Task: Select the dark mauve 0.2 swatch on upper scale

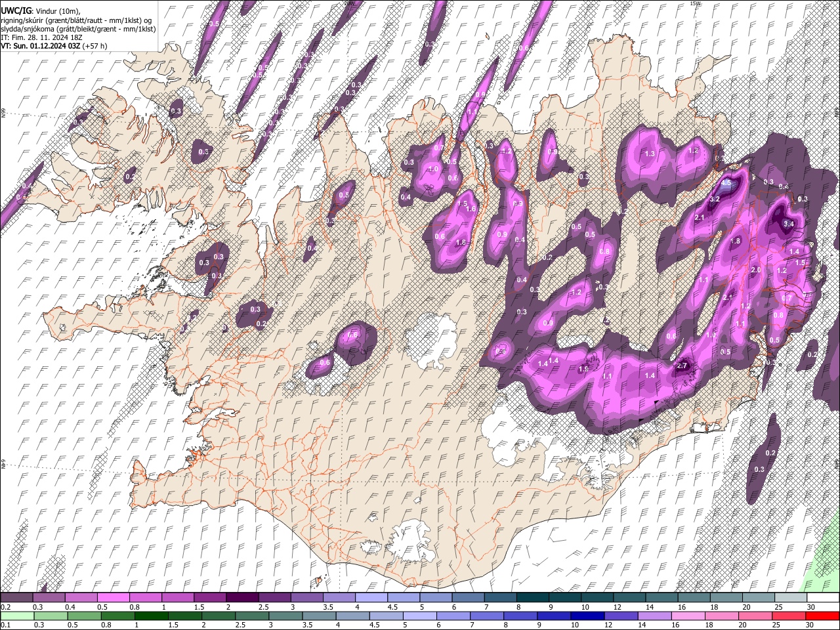Action: pyautogui.click(x=16, y=598)
